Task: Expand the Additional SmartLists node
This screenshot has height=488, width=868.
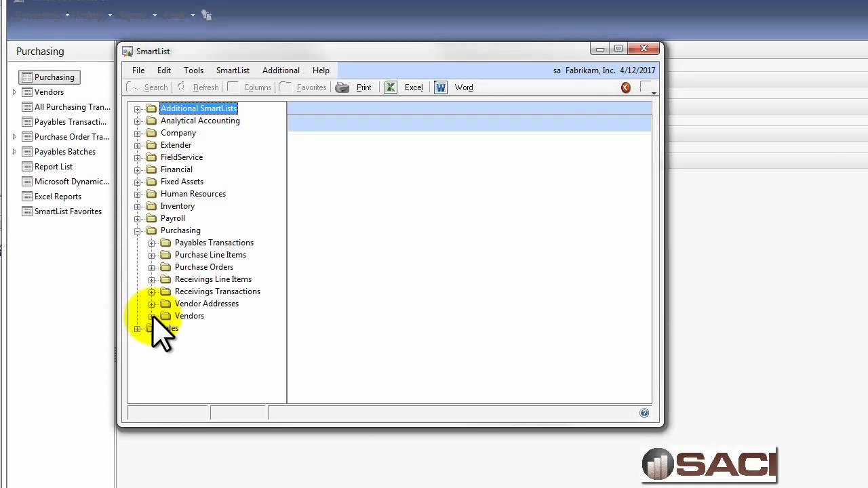Action: point(138,109)
